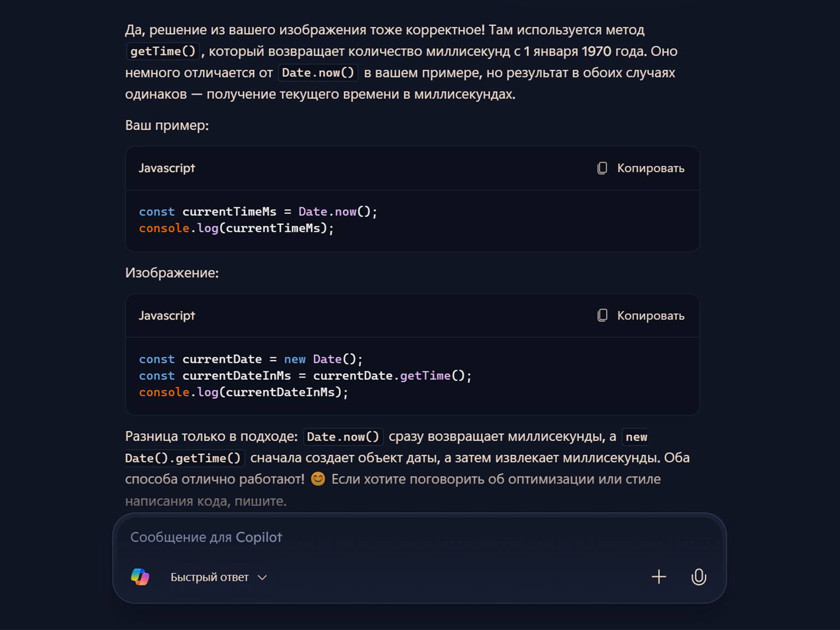Open the Быстрый ответ mode dropdown
Image resolution: width=840 pixels, height=630 pixels.
click(x=219, y=577)
